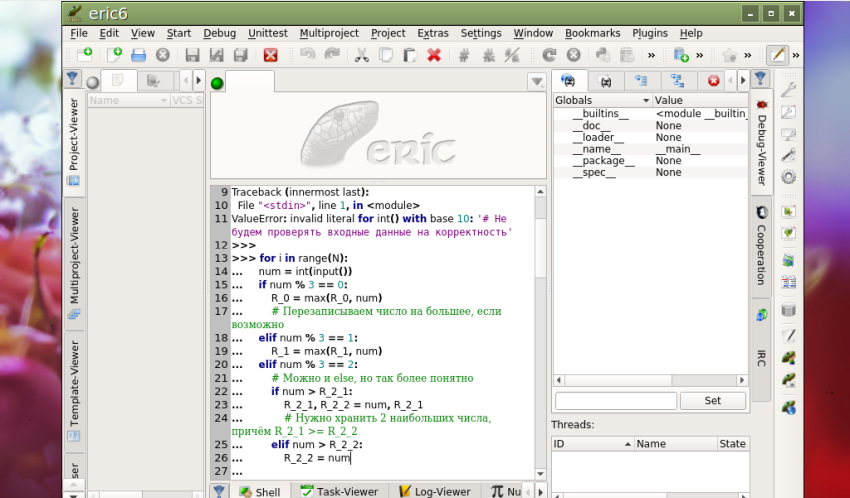This screenshot has height=498, width=850.
Task: Click the New file toolbar icon
Action: coord(115,55)
